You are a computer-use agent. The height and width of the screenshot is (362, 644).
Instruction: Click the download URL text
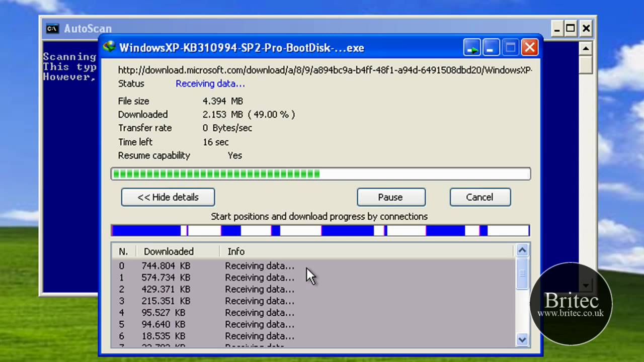(325, 70)
